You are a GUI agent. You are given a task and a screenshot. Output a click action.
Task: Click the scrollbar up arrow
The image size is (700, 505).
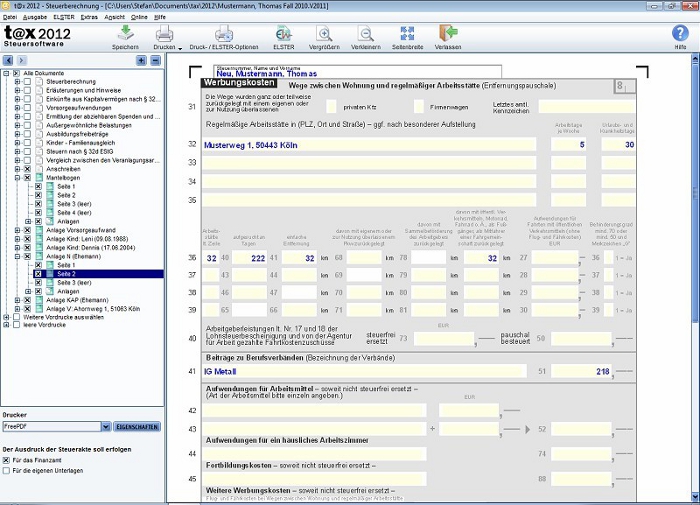695,58
